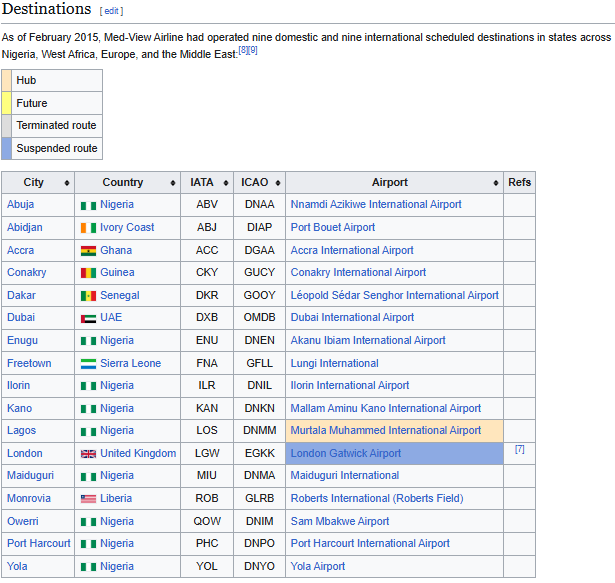Viewport: 615px width, 583px height.
Task: Click the United Kingdom flag icon
Action: [x=88, y=454]
